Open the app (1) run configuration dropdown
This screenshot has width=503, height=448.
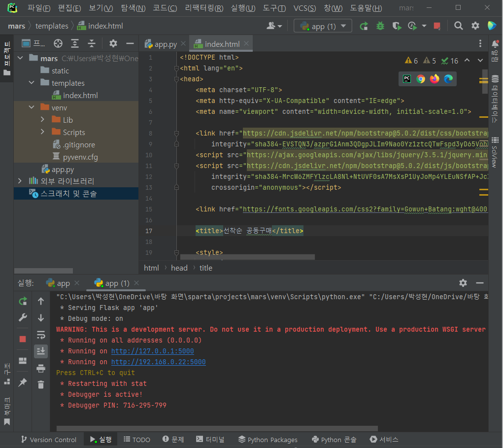323,26
